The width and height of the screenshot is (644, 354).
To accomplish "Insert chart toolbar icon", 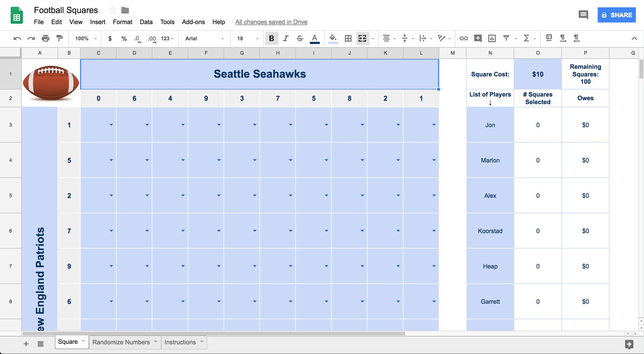I will [x=492, y=39].
